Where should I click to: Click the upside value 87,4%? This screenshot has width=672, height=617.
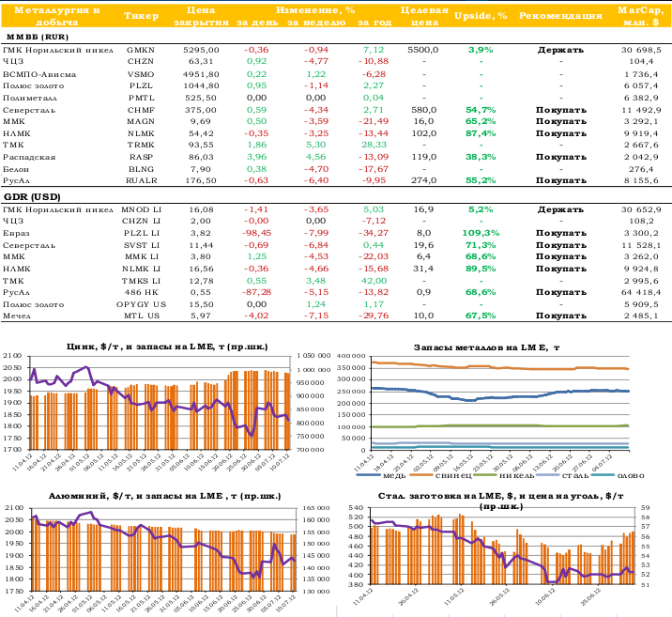(x=481, y=133)
